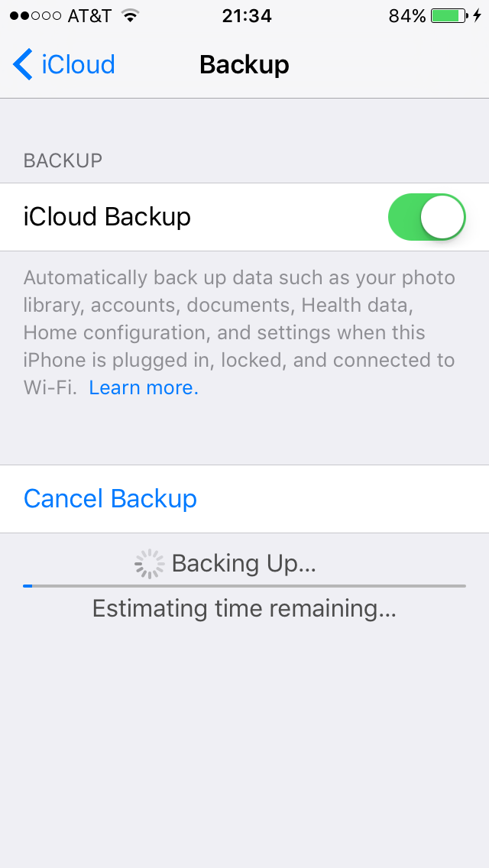Tap the Backing Up... status text
The height and width of the screenshot is (868, 489).
point(244,564)
